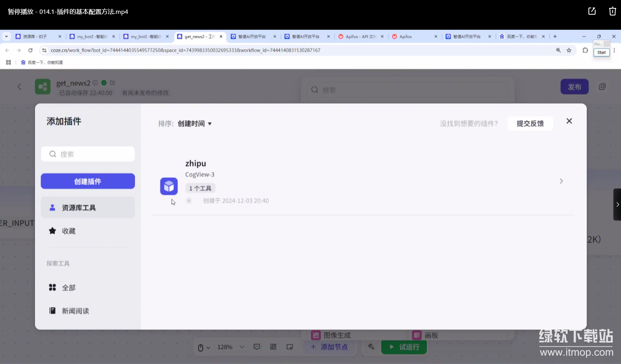
Task: Click the pink 画板 node icon
Action: click(x=417, y=335)
